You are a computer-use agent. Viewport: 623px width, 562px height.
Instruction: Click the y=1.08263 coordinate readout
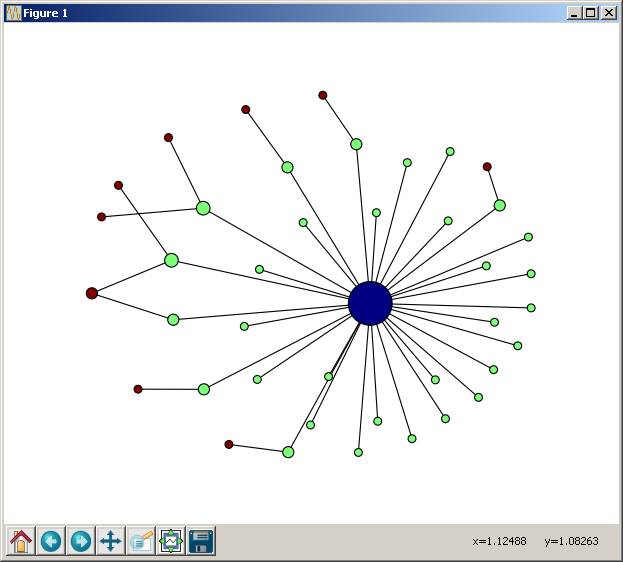(571, 541)
